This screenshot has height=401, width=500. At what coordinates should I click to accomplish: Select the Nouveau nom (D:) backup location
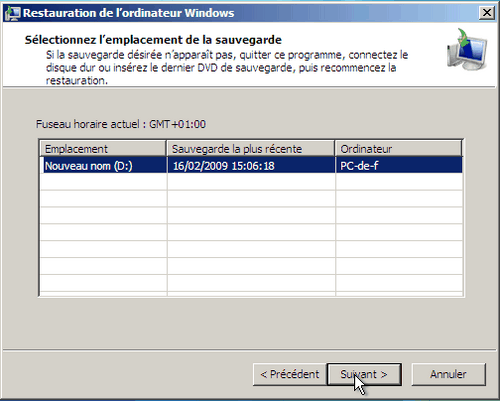[x=103, y=166]
